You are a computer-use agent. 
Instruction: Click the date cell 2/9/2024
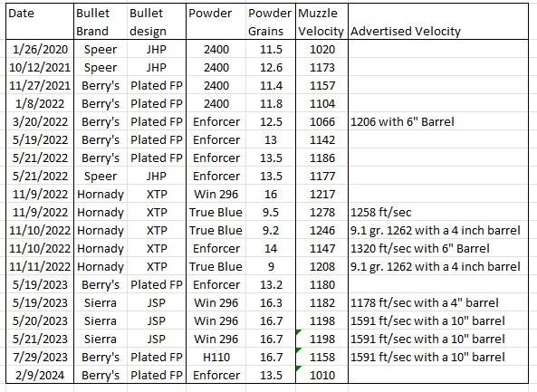pos(40,375)
